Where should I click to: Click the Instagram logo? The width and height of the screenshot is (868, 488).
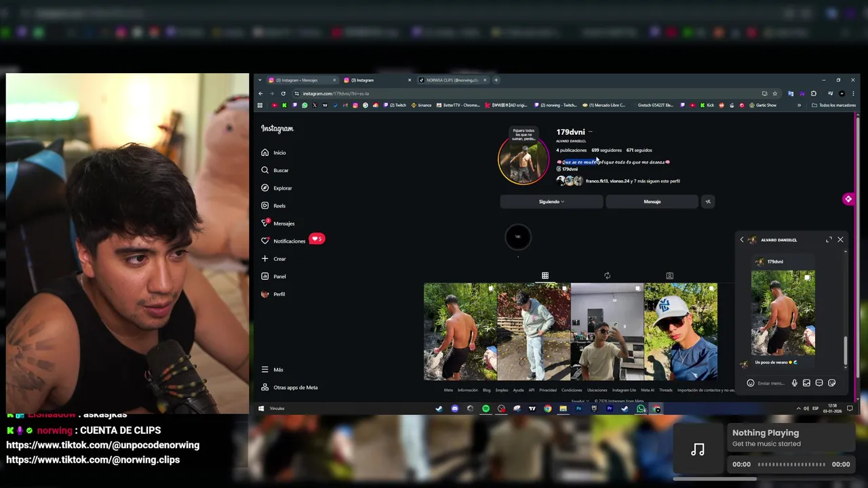(x=277, y=129)
